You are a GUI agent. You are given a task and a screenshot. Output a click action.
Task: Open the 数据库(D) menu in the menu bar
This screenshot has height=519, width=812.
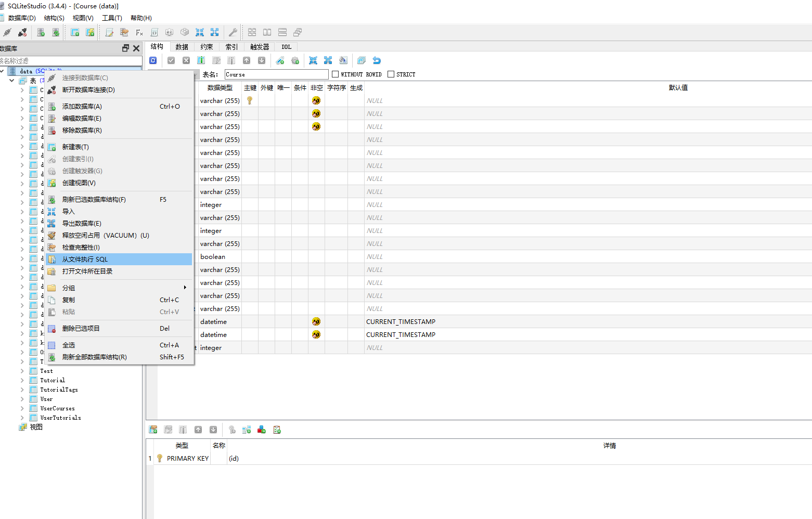[x=22, y=18]
